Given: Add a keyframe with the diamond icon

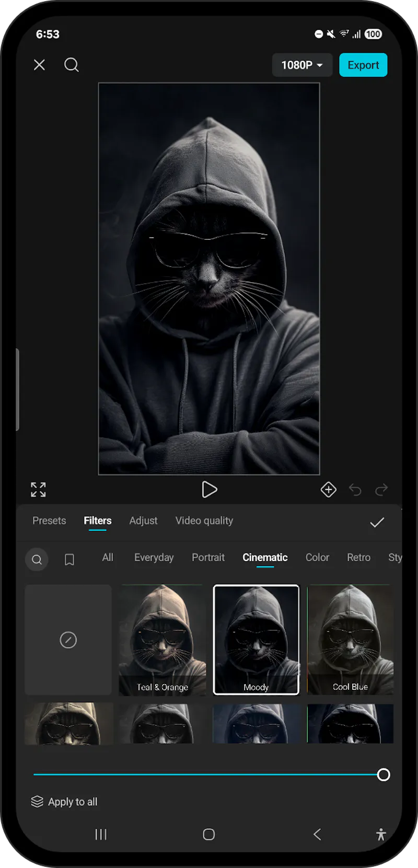Looking at the screenshot, I should click(x=328, y=490).
